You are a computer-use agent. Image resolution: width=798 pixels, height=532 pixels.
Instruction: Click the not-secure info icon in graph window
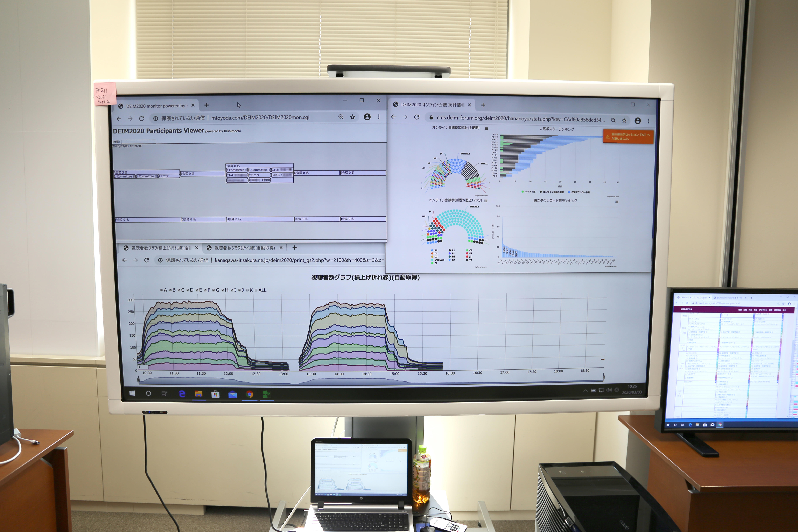click(160, 260)
